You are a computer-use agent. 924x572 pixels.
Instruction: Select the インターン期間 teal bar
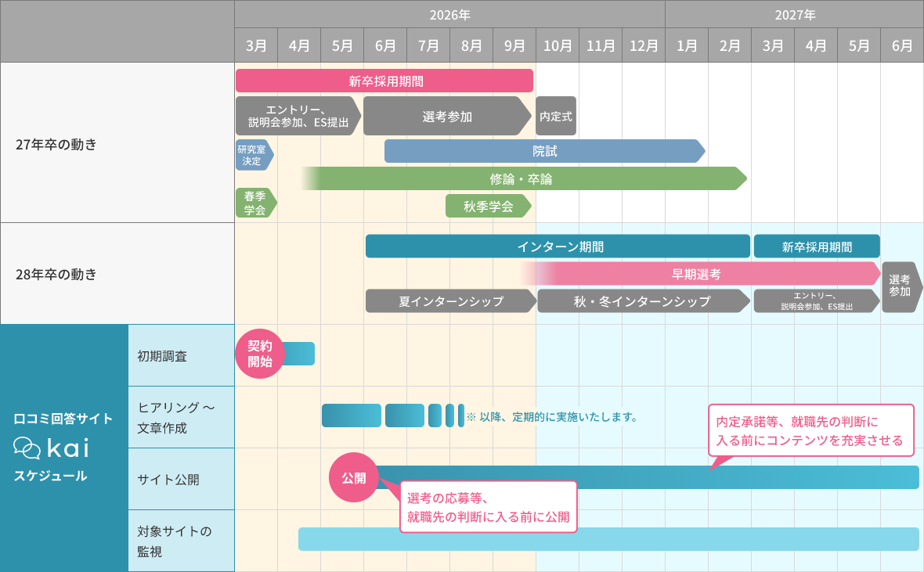(558, 246)
